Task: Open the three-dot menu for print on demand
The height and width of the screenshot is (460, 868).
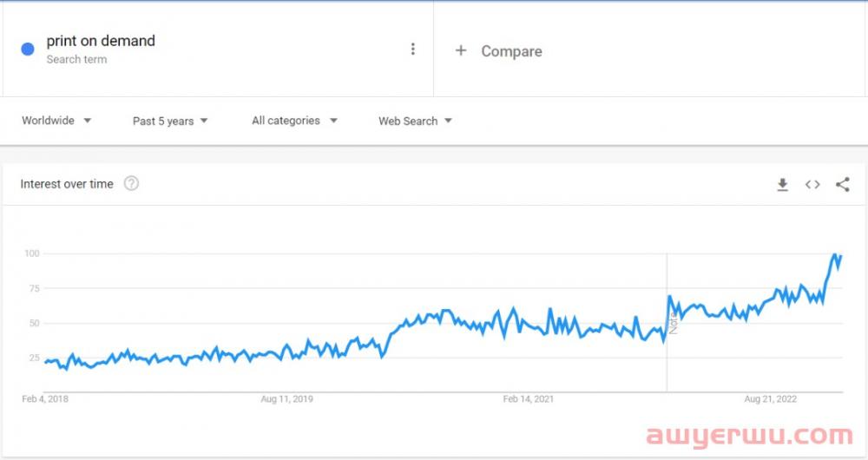Action: pos(412,49)
